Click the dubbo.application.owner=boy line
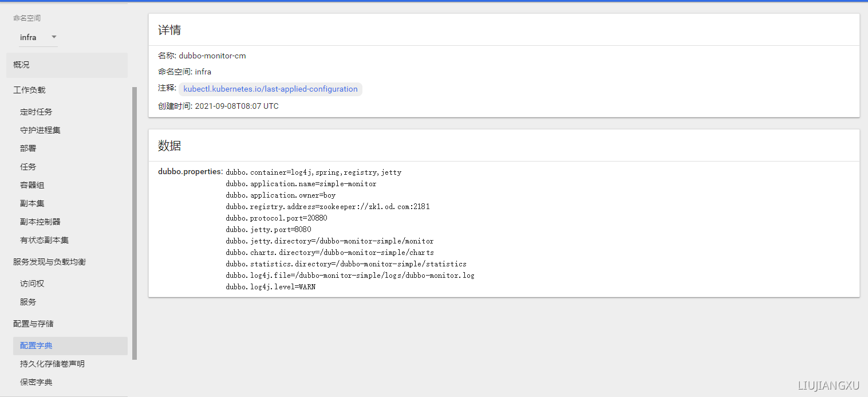The width and height of the screenshot is (868, 397). tap(281, 195)
